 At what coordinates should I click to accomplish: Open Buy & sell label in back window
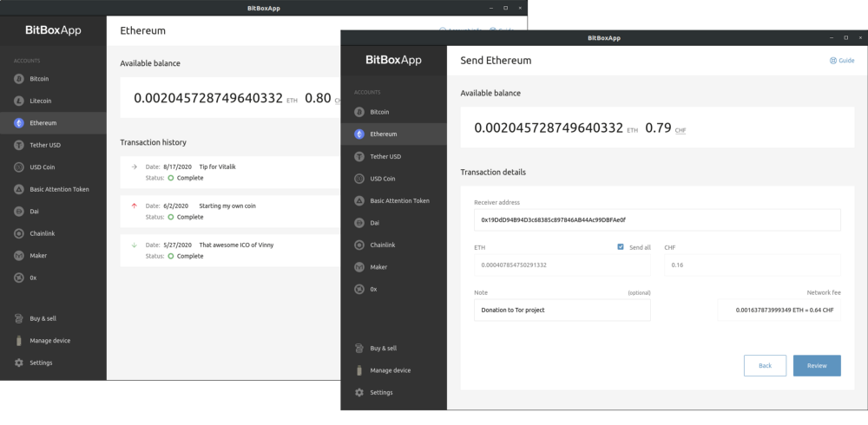point(43,319)
